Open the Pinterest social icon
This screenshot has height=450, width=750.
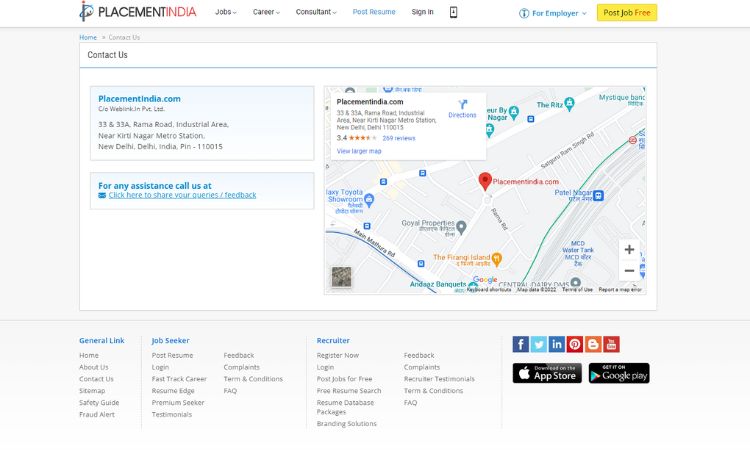coord(575,344)
